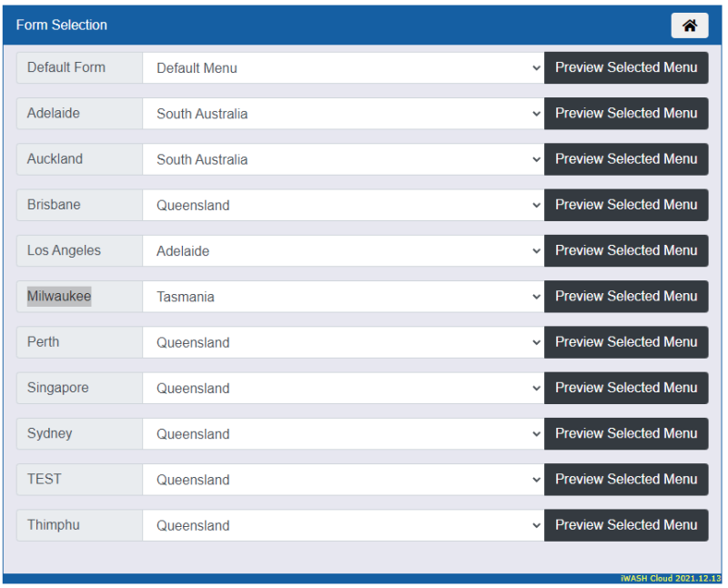Screen dimensions: 728x588
Task: Preview Selected Menu for Adelaide
Action: coord(626,114)
